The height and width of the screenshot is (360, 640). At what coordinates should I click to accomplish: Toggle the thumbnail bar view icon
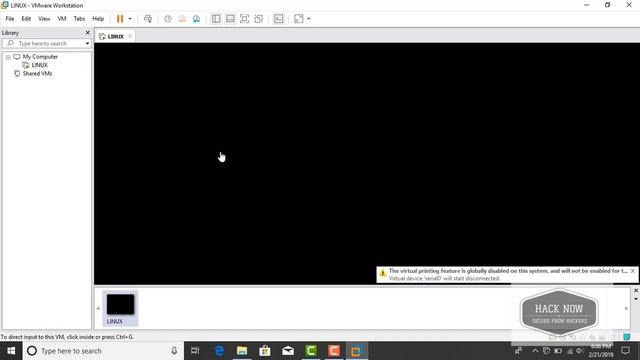230,19
